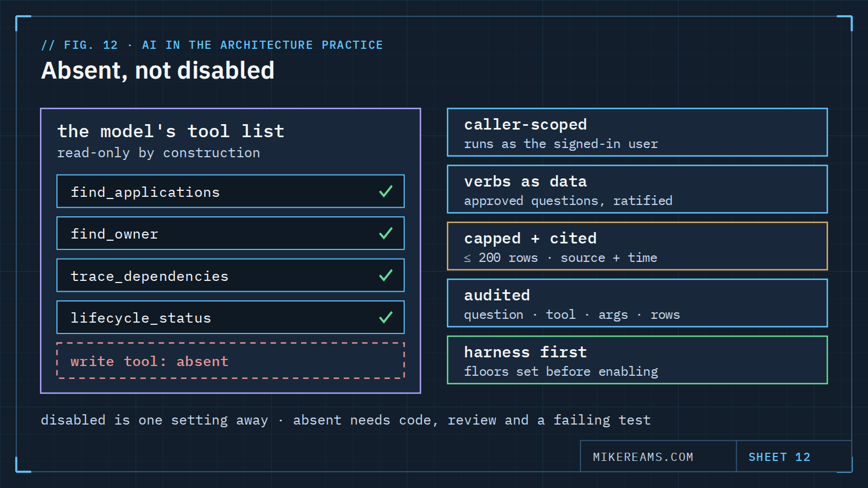Click the "capped + cited" card heading

(x=531, y=239)
